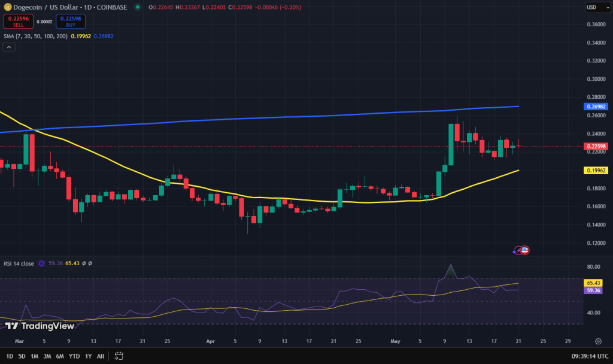Click the green market status dot
Viewport: 613px width, 364px height.
[x=138, y=7]
